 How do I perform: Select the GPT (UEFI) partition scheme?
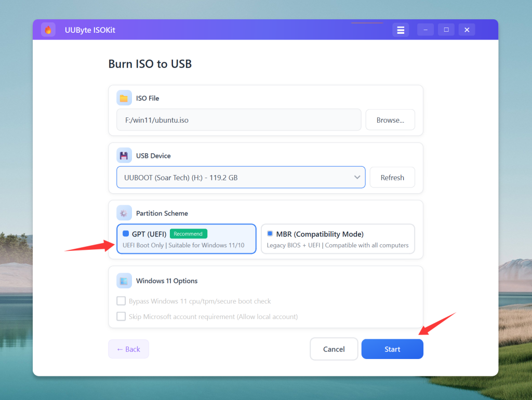[x=187, y=239]
